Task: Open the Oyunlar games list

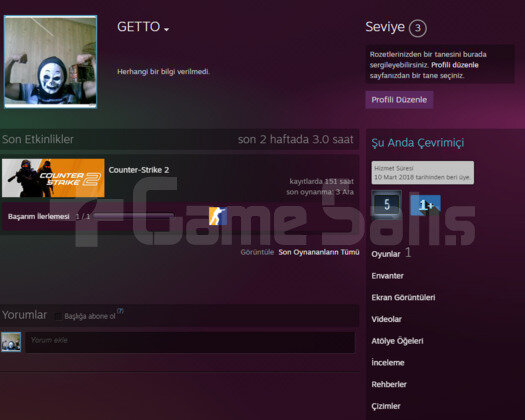Action: [386, 254]
